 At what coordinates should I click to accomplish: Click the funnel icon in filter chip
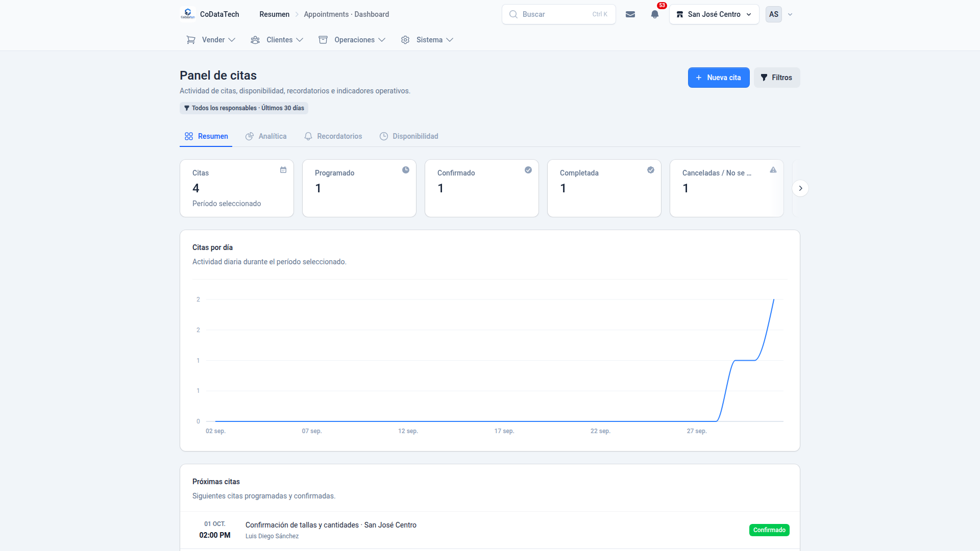click(187, 108)
